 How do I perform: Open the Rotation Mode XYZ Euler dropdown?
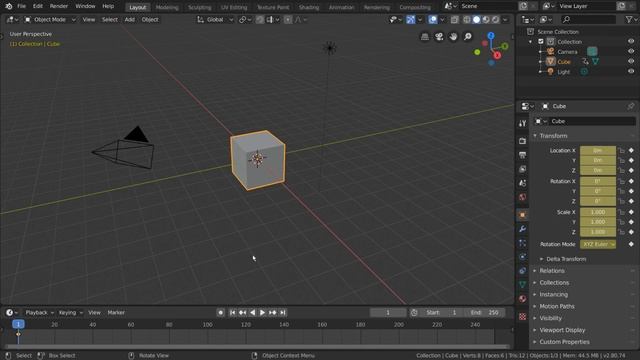(598, 244)
